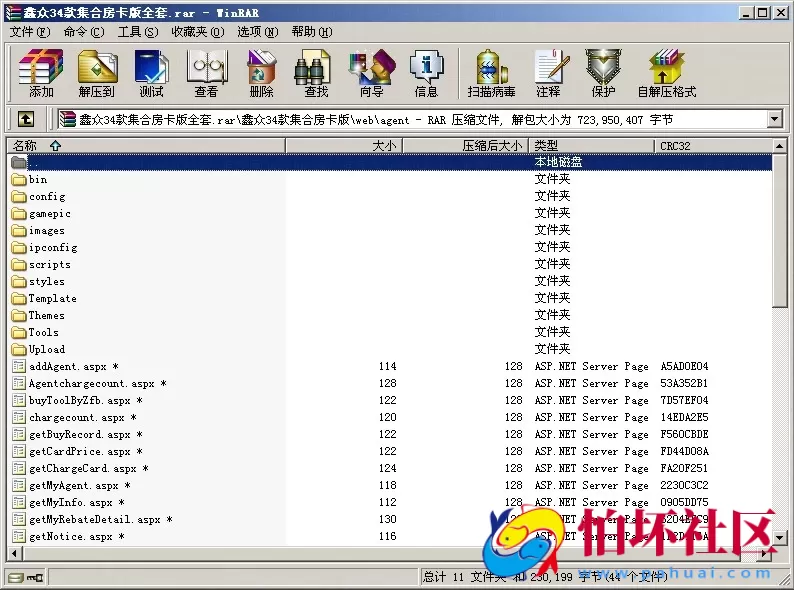
Task: Select the gamepic folder
Action: coord(41,214)
